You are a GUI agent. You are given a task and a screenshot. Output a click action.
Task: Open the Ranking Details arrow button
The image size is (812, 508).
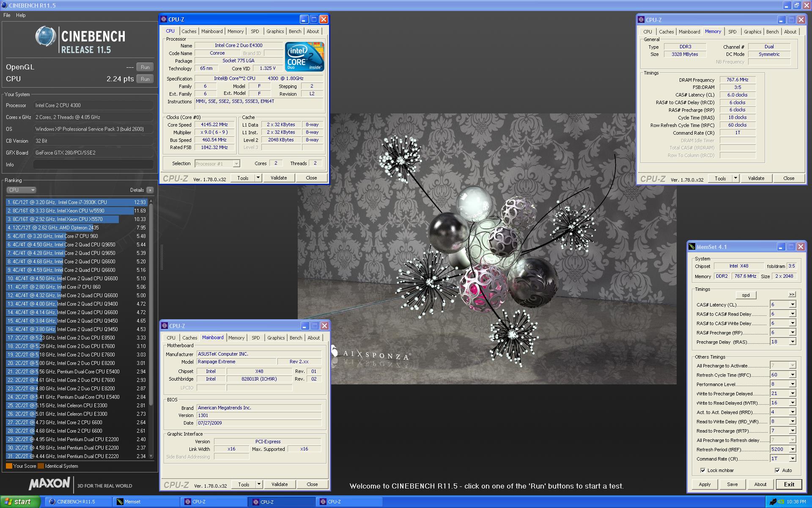[150, 190]
